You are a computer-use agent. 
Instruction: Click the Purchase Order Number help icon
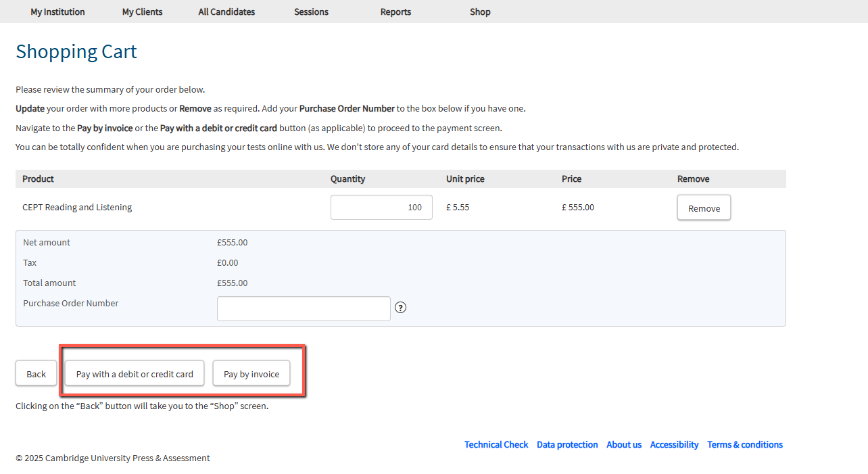pos(400,308)
